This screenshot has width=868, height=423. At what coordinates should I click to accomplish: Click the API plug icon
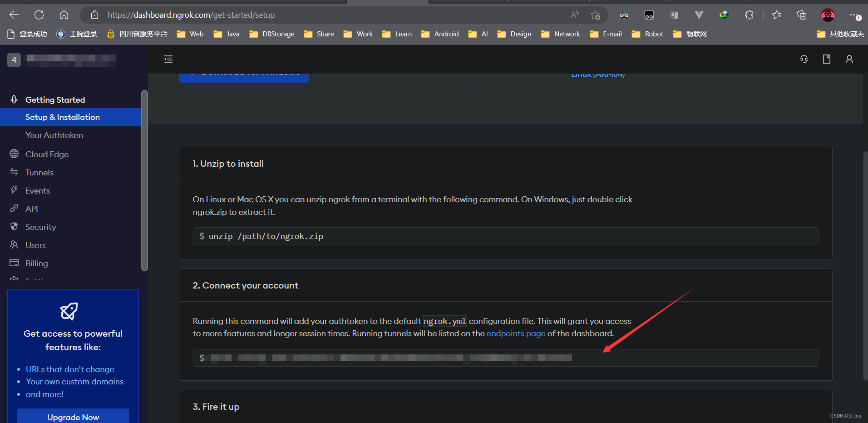tap(14, 208)
